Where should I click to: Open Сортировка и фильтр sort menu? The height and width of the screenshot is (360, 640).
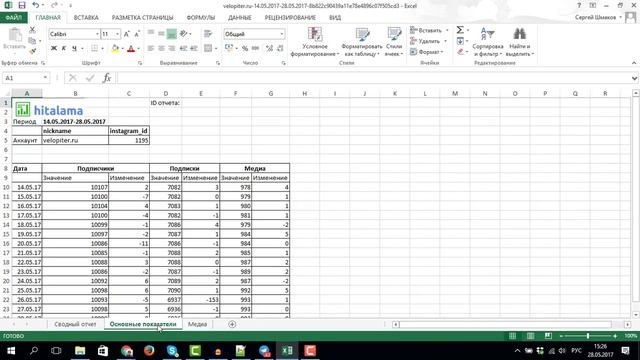pos(487,42)
